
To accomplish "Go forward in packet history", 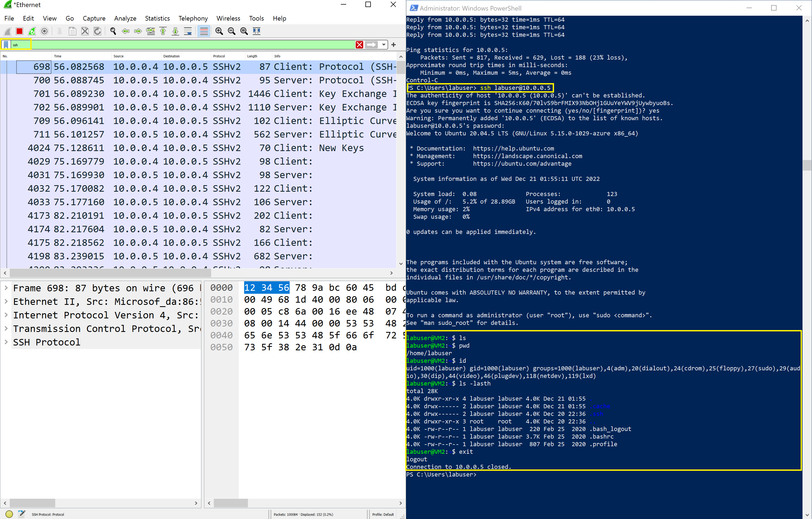I will (138, 31).
